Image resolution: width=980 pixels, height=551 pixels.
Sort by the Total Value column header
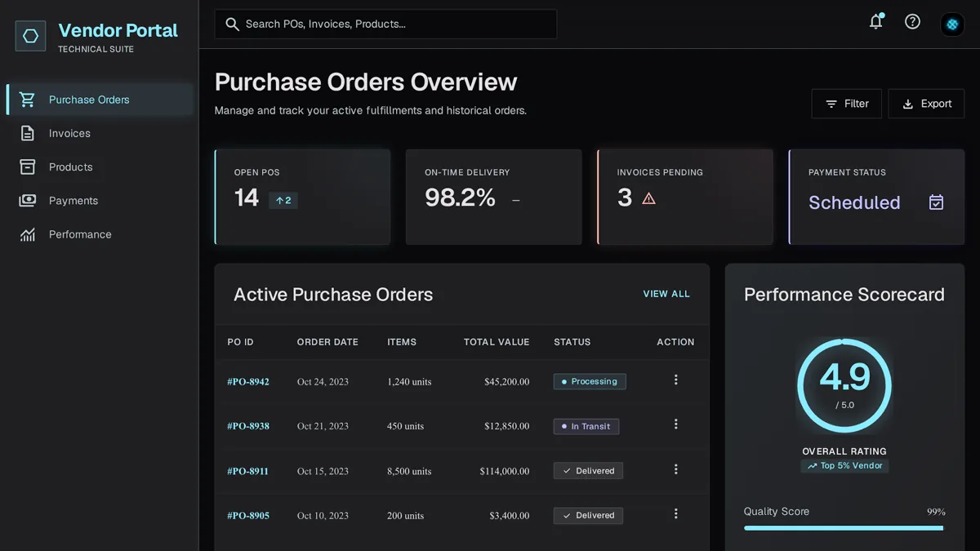(497, 342)
